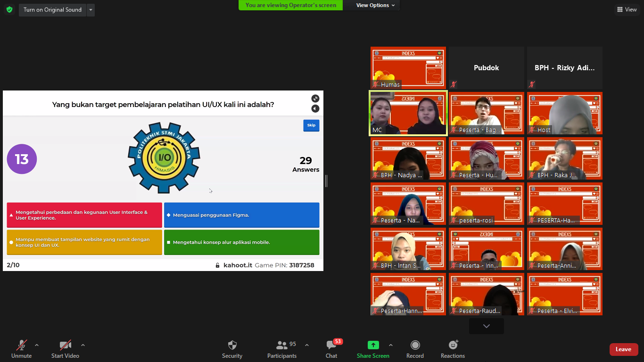644x362 pixels.
Task: Start recording with the Record icon
Action: [x=415, y=349]
